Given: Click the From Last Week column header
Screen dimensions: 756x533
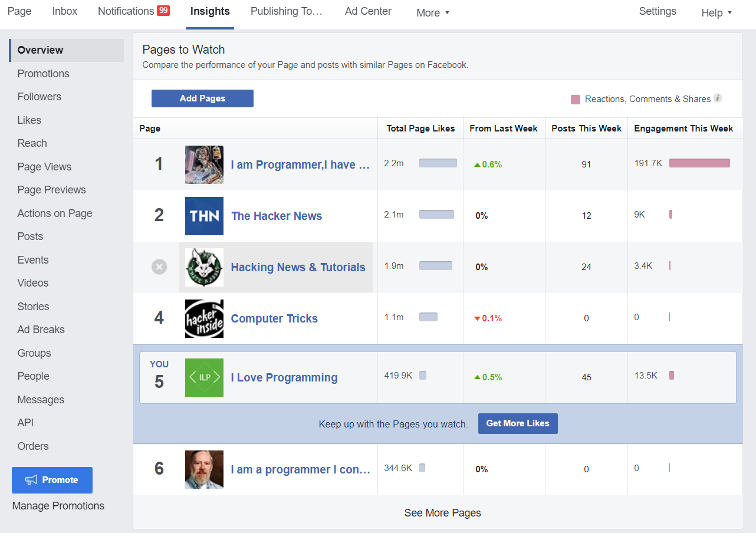Looking at the screenshot, I should pyautogui.click(x=504, y=129).
